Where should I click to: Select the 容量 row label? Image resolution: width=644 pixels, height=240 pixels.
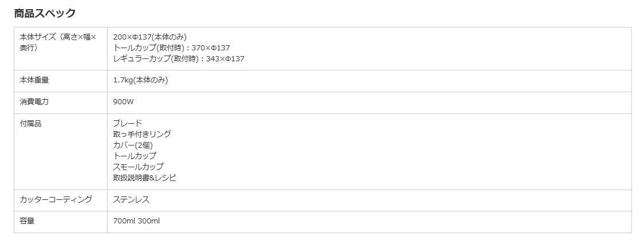coord(27,221)
